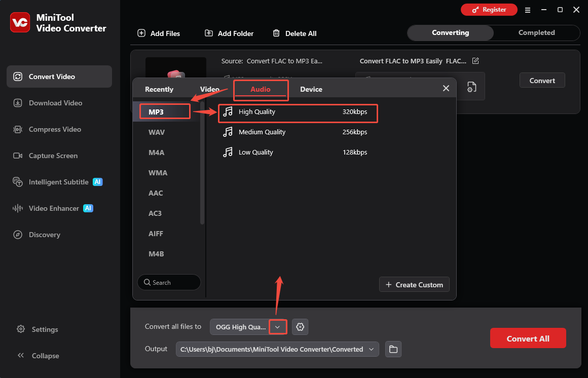Switch to the Device tab
The height and width of the screenshot is (378, 588).
tap(311, 89)
